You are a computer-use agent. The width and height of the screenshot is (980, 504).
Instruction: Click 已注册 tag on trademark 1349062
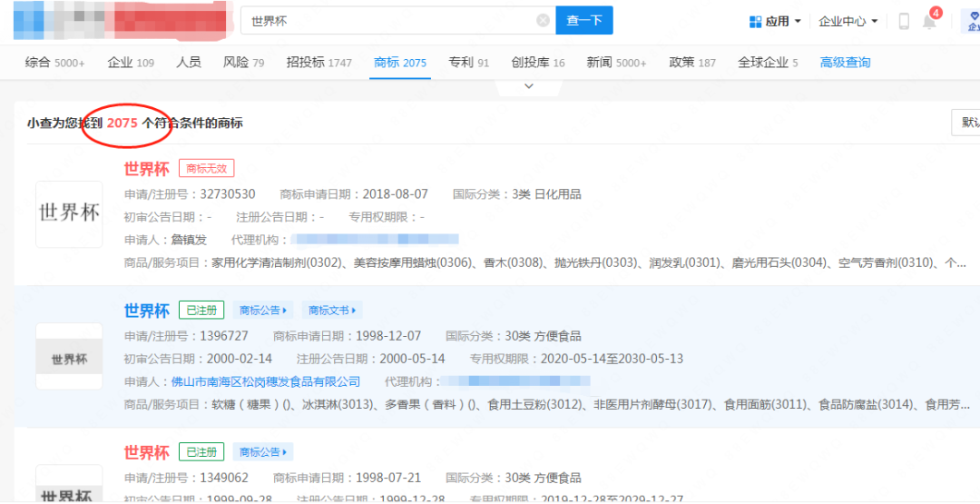[x=201, y=452]
